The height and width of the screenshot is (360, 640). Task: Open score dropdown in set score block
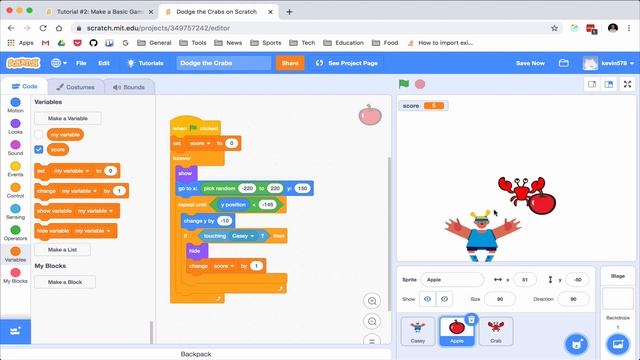[200, 143]
